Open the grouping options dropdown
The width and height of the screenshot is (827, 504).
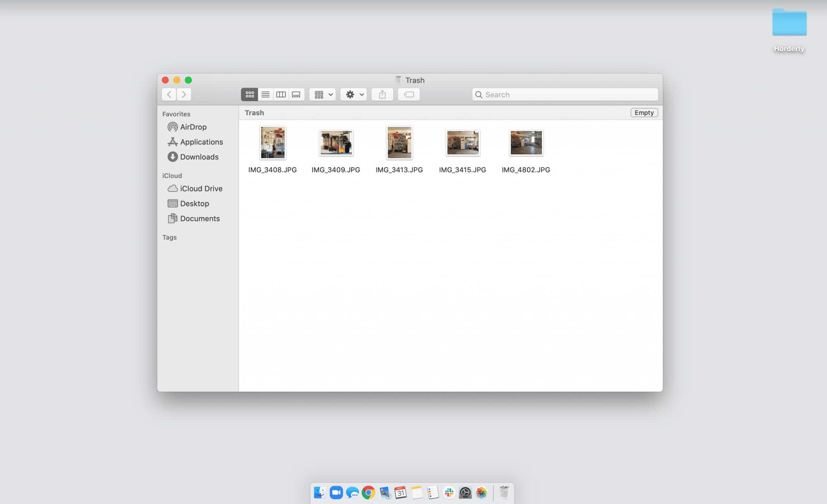pos(322,94)
